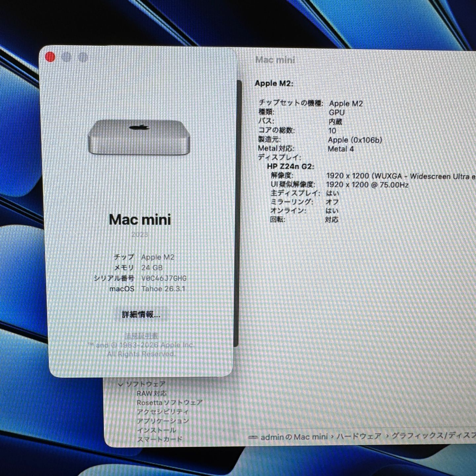
Task: Click adminのMac mini in path bar
Action: click(294, 437)
